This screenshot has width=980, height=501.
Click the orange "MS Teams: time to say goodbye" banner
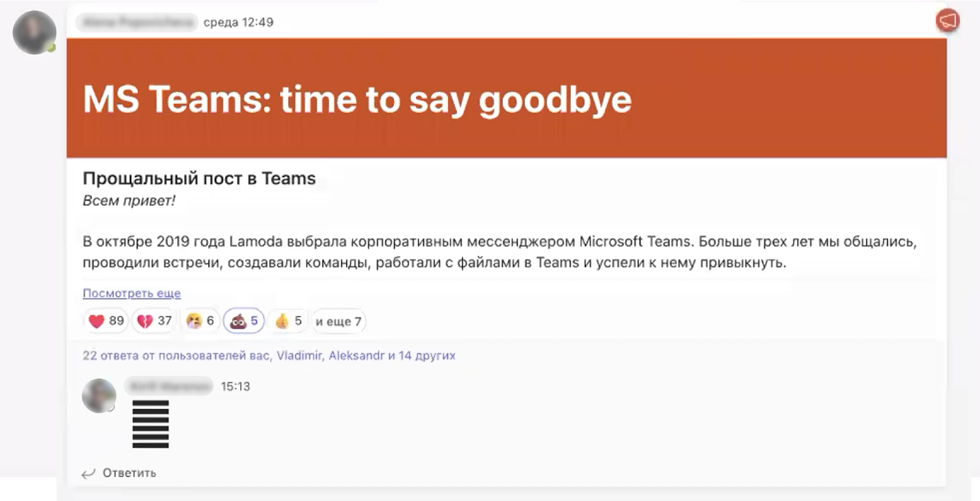[507, 98]
